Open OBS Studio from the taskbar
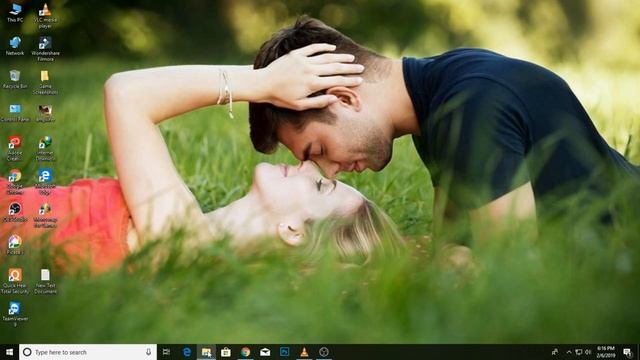The height and width of the screenshot is (360, 640). click(x=324, y=352)
